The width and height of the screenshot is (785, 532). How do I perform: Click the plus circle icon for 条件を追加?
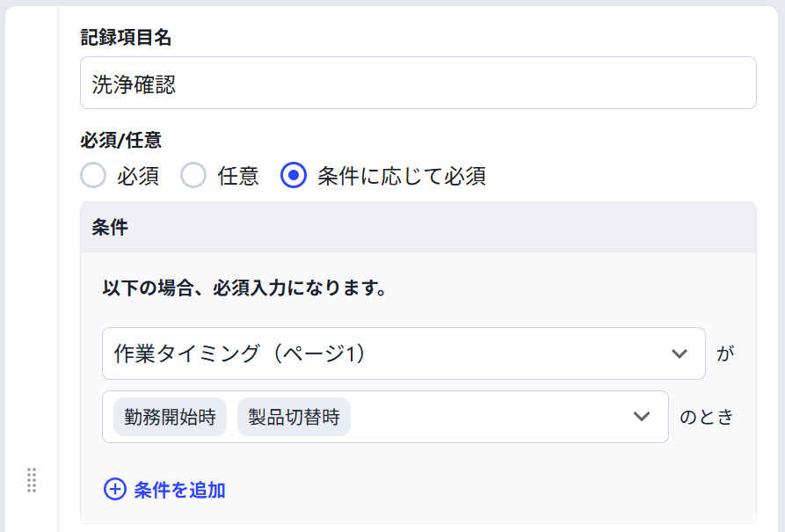[115, 490]
